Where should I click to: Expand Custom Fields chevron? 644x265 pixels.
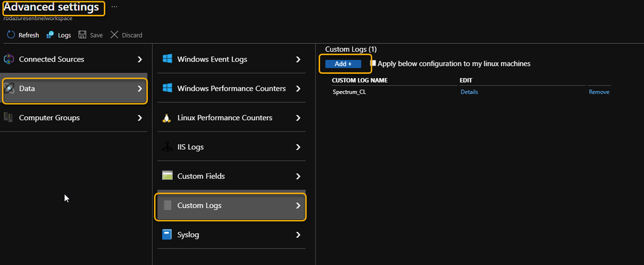pyautogui.click(x=298, y=176)
